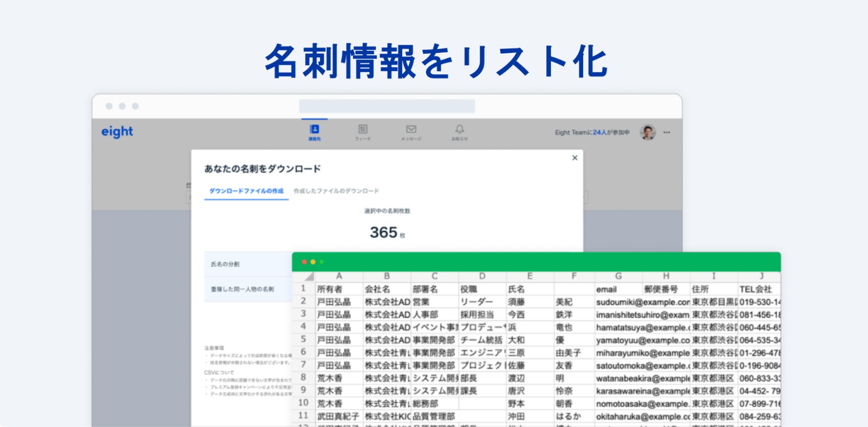Open the フィード feed icon
The height and width of the screenshot is (427, 868).
[363, 132]
